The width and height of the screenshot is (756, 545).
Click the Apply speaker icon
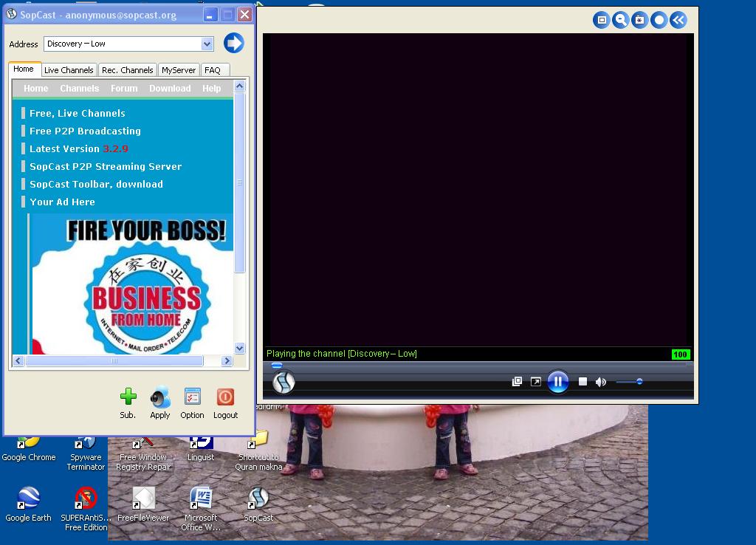160,397
